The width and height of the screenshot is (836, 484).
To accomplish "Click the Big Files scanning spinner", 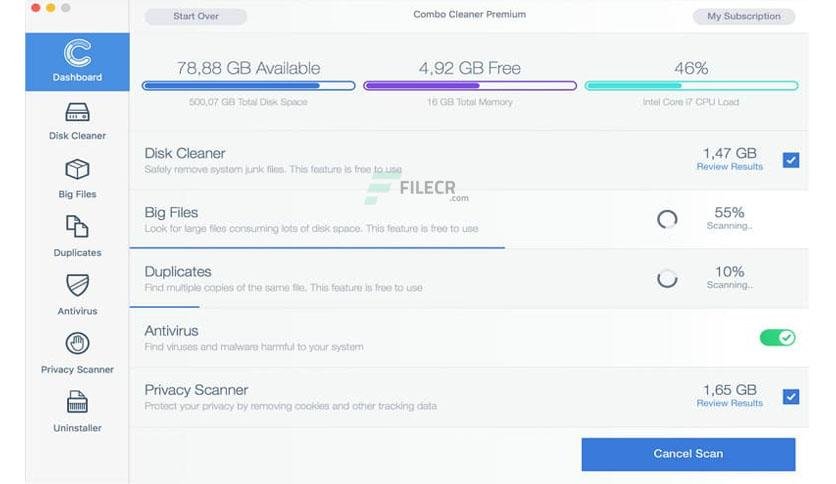I will 667,219.
